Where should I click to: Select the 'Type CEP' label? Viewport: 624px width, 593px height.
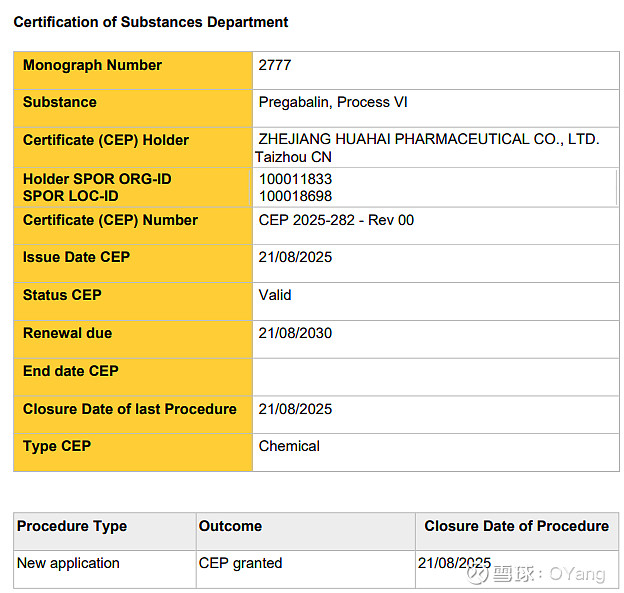pos(57,446)
